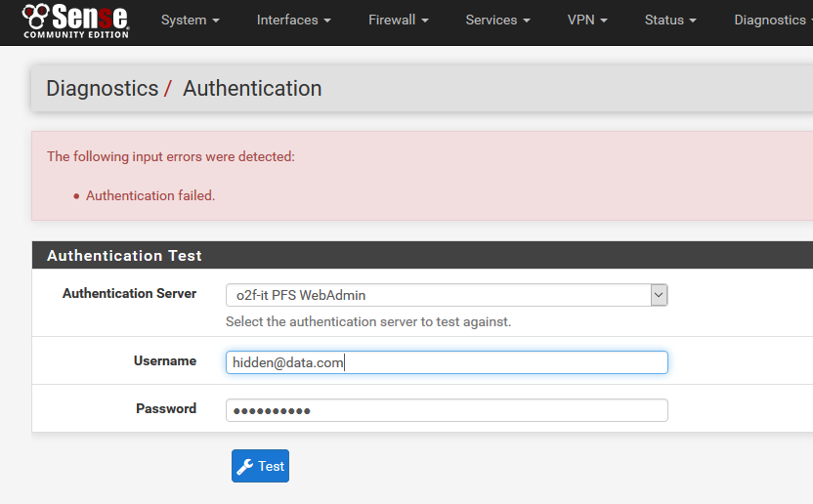Click the blue Test button
This screenshot has width=813, height=504.
pyautogui.click(x=260, y=466)
